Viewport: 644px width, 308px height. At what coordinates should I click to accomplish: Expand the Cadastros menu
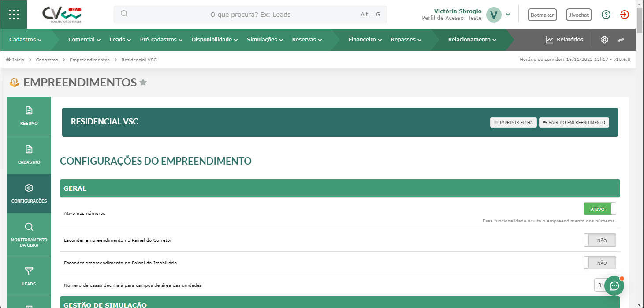26,40
